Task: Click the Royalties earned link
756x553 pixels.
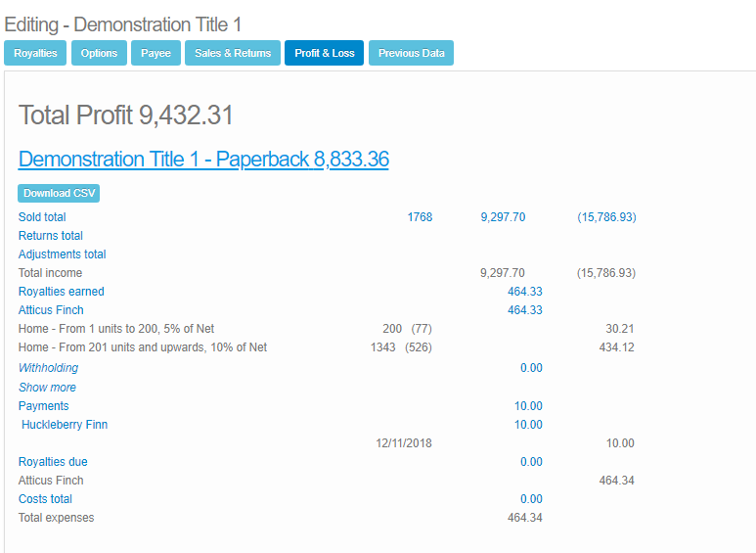Action: coord(61,292)
